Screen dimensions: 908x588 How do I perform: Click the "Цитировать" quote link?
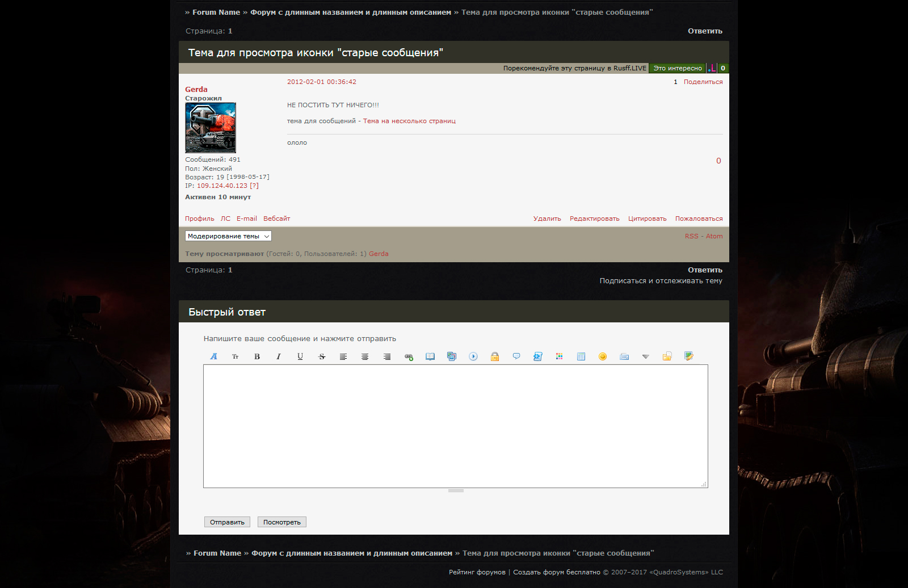point(647,219)
